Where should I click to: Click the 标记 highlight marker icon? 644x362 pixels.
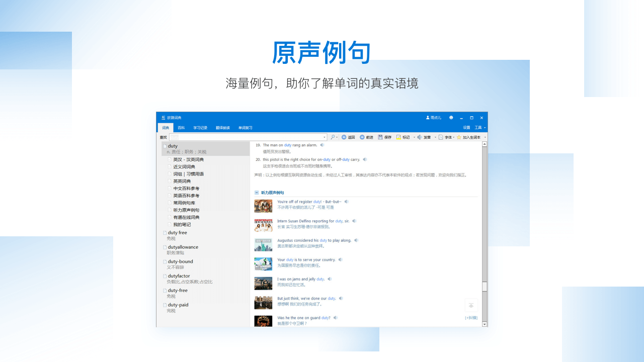tap(398, 137)
